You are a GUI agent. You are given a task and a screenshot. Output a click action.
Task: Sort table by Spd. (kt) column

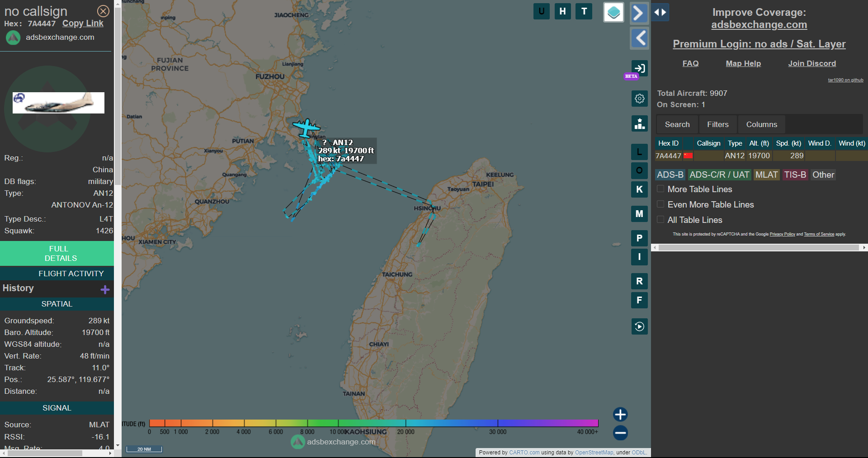click(x=788, y=143)
